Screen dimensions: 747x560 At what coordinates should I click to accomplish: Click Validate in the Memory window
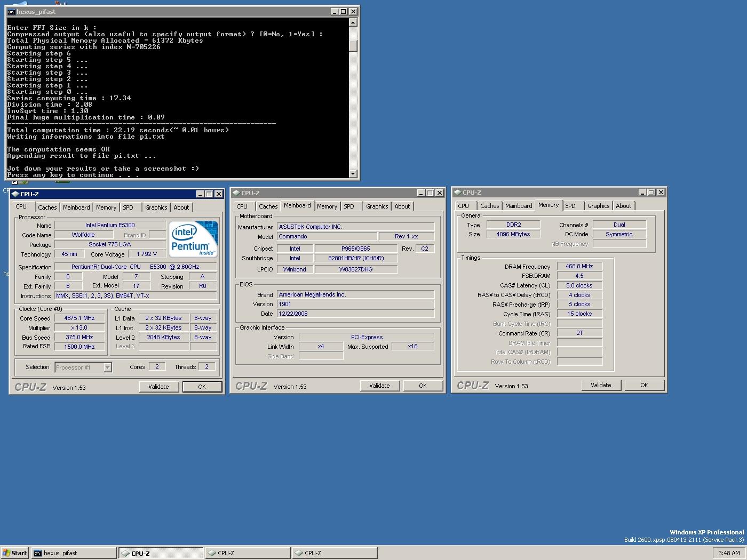click(x=601, y=385)
